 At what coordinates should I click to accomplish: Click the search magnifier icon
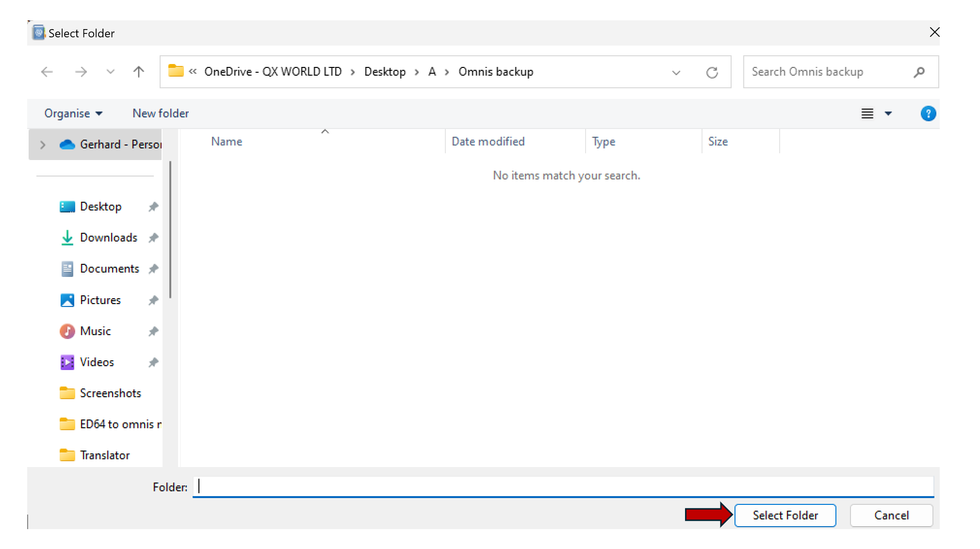point(918,72)
